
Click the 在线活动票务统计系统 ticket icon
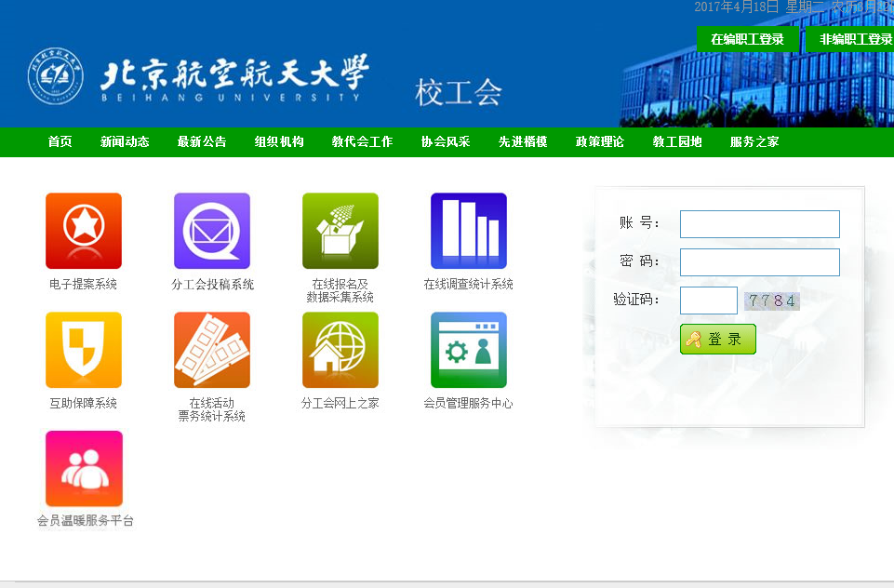[x=212, y=350]
